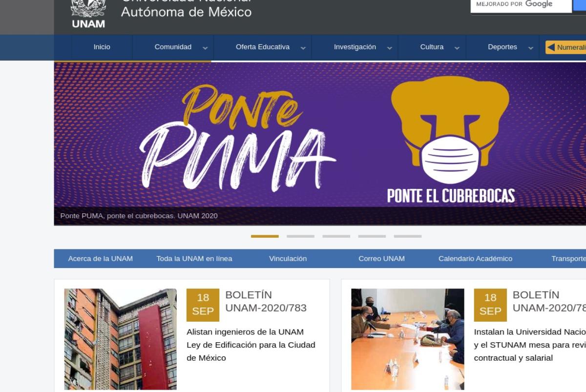This screenshot has width=586, height=392.
Task: Open Toda la UNAM en línea
Action: (194, 259)
